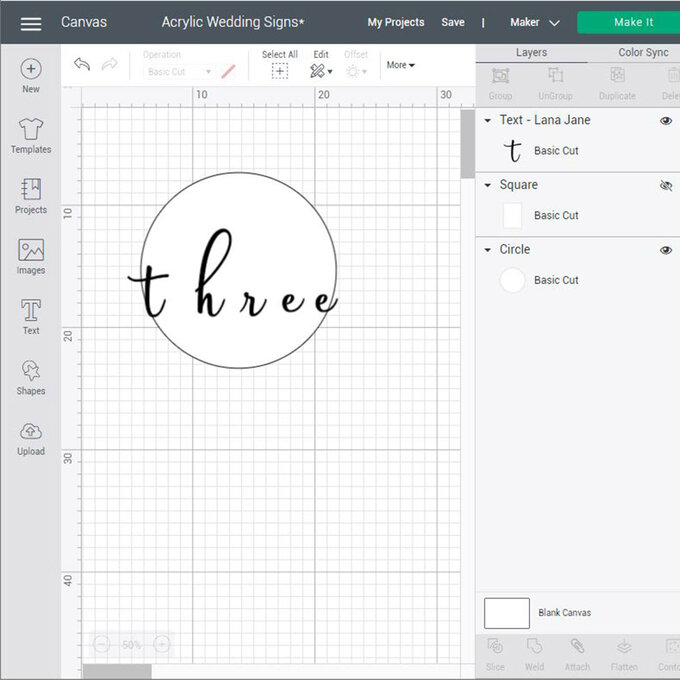Click the green Make It button
This screenshot has width=680, height=680.
coord(628,22)
